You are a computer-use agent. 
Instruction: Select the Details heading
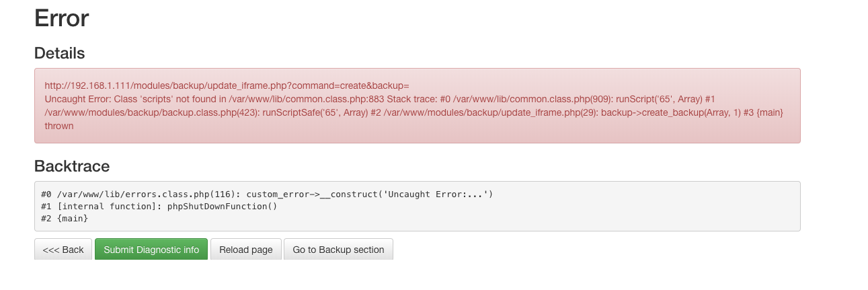(59, 53)
